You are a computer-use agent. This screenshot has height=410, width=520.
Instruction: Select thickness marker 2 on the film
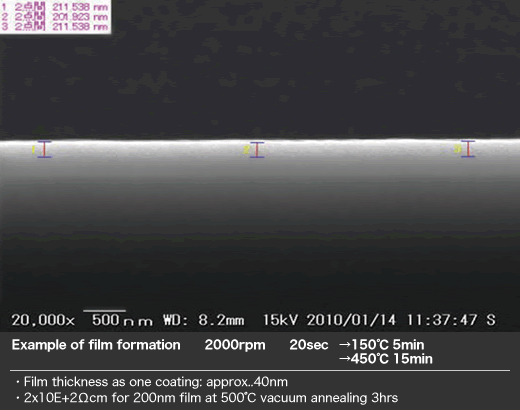[257, 150]
